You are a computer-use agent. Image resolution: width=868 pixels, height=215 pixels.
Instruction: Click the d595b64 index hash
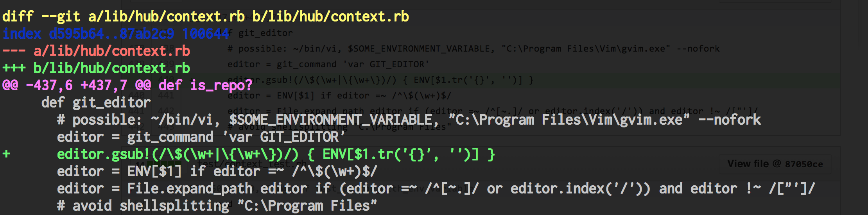coord(76,34)
